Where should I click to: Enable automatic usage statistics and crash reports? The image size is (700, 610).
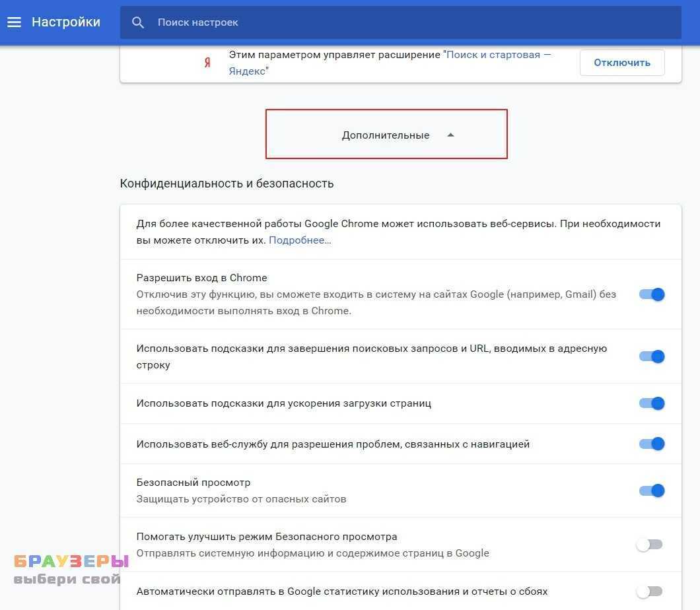click(648, 592)
